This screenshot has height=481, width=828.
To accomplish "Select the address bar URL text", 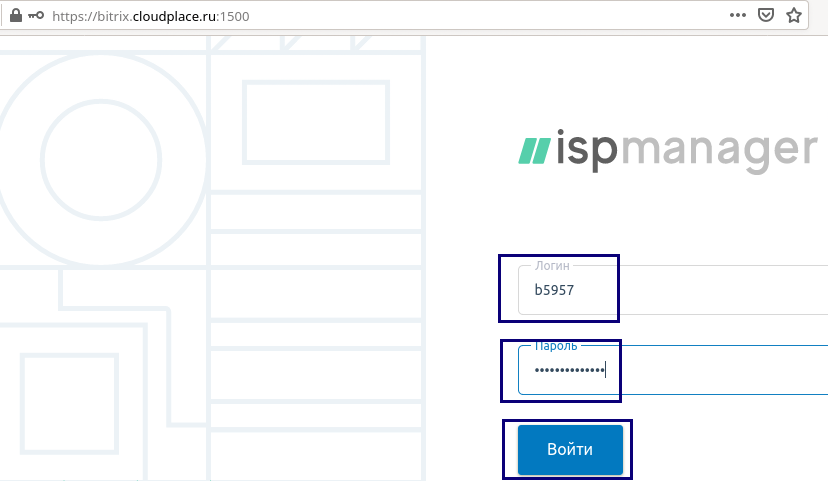I will 150,16.
